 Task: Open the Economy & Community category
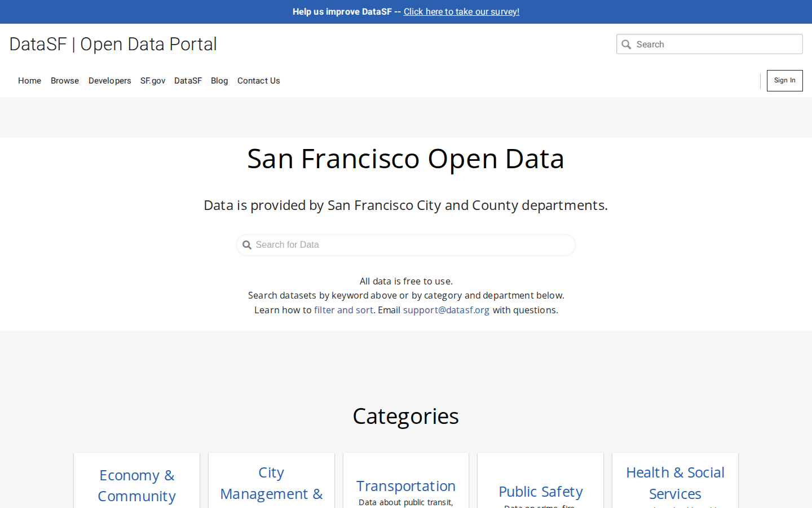[x=136, y=485]
